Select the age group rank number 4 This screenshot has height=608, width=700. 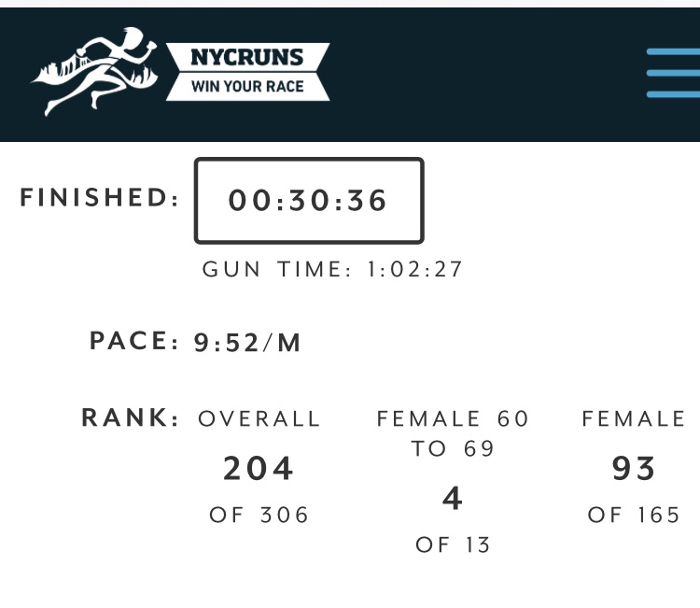pyautogui.click(x=453, y=499)
